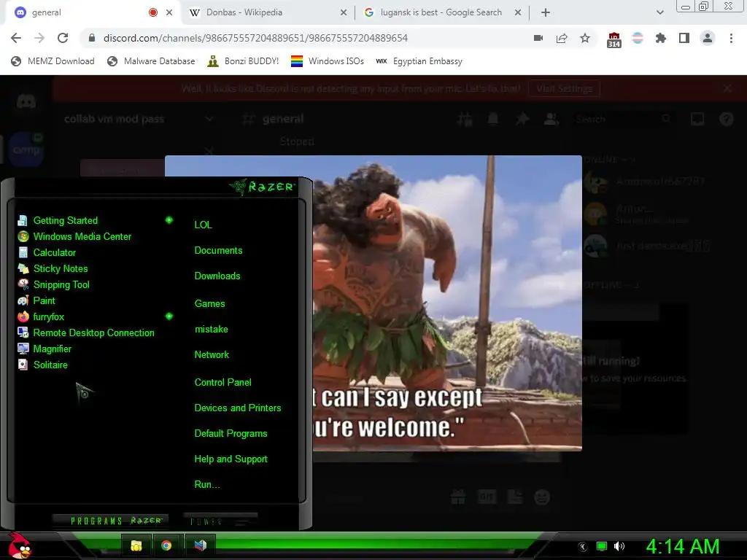Open notification bell in Discord header
Screen dimensions: 747x560
(x=493, y=119)
